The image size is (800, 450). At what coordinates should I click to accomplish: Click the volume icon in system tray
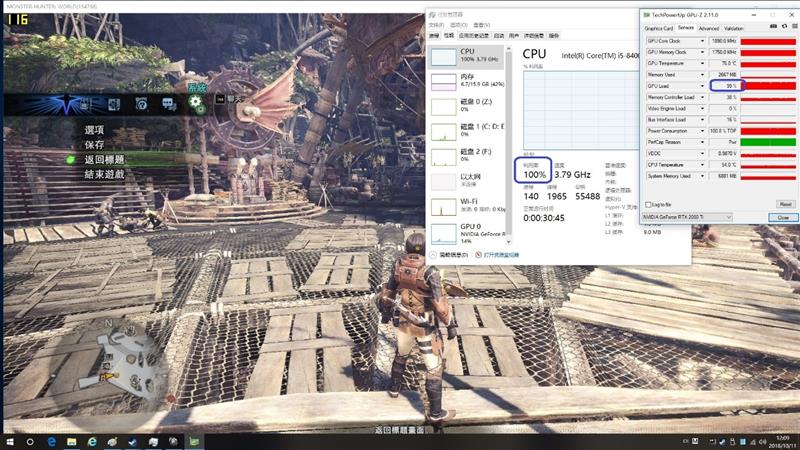tap(763, 442)
